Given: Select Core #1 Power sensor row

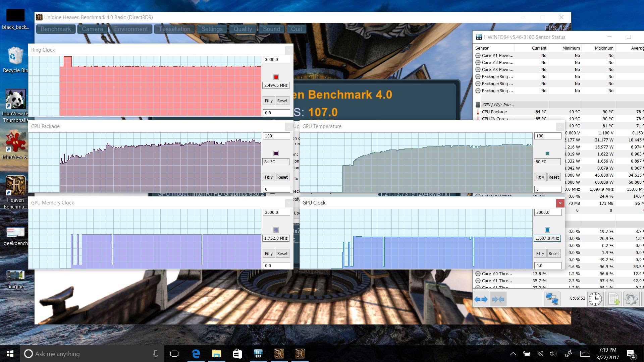Looking at the screenshot, I should (558, 56).
